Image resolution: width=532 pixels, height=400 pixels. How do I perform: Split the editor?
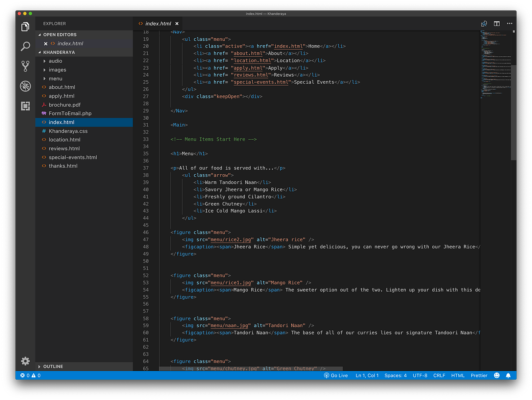(496, 24)
